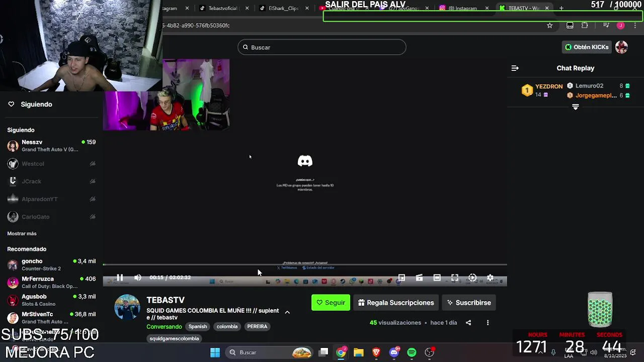Open Westcol channel in sidebar
644x362 pixels.
pyautogui.click(x=51, y=164)
